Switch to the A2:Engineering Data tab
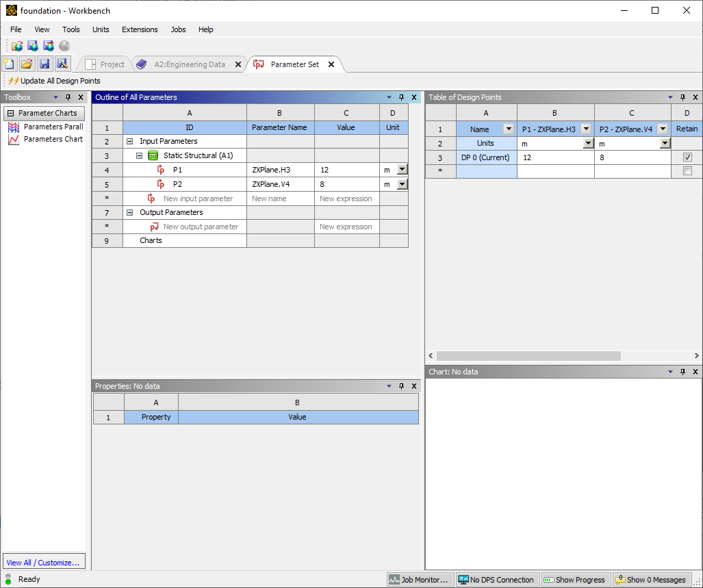Image resolution: width=703 pixels, height=588 pixels. [x=190, y=64]
